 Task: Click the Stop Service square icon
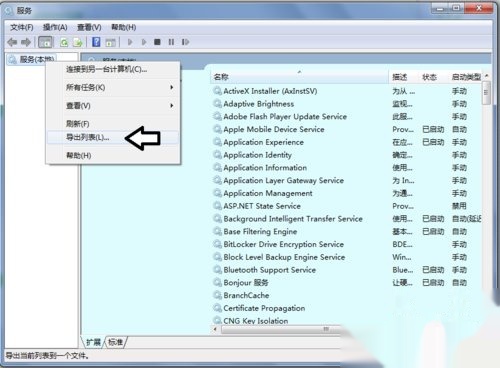pyautogui.click(x=157, y=42)
